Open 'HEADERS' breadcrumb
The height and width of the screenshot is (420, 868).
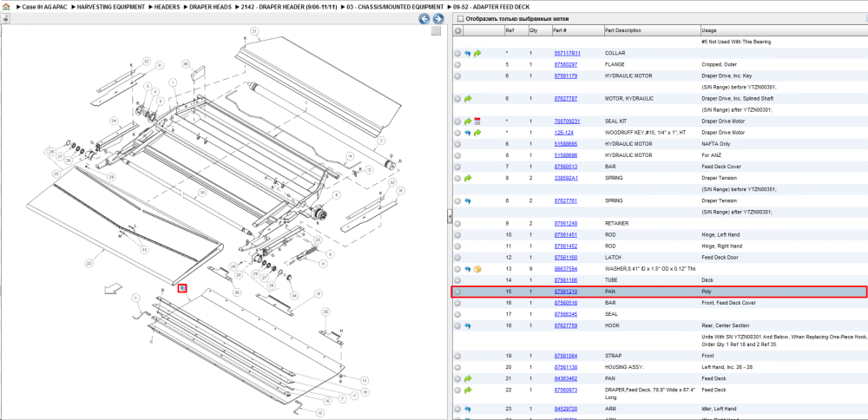[x=168, y=7]
